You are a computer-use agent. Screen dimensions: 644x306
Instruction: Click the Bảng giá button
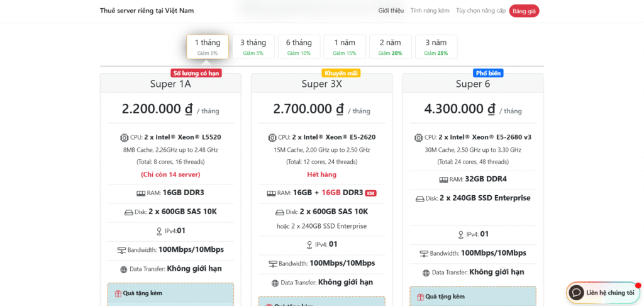[x=524, y=11]
